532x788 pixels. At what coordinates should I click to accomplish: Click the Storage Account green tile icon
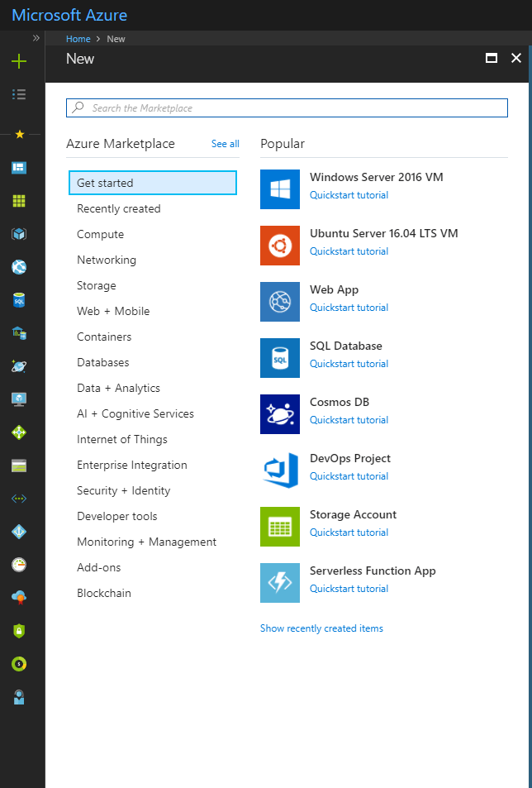(x=280, y=527)
